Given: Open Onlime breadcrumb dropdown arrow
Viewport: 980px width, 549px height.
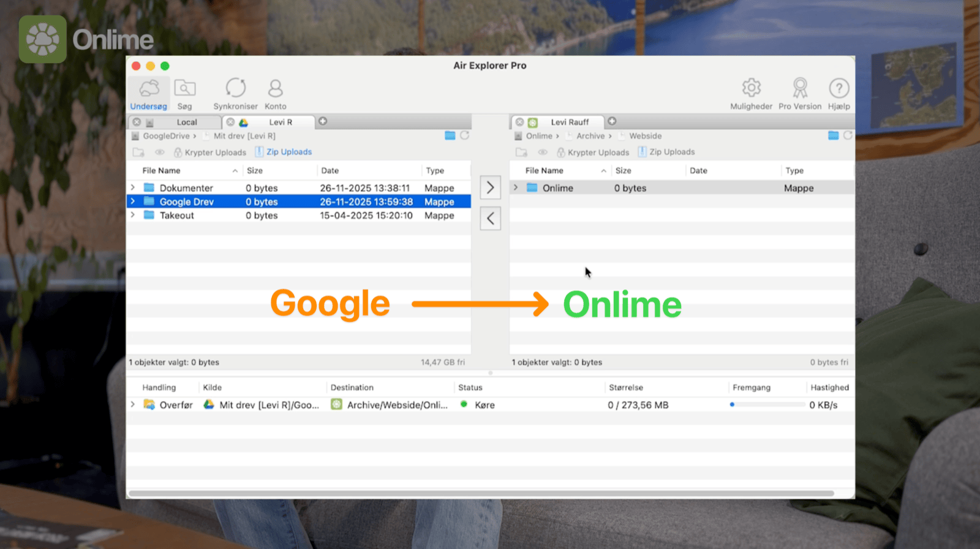Looking at the screenshot, I should (x=557, y=136).
